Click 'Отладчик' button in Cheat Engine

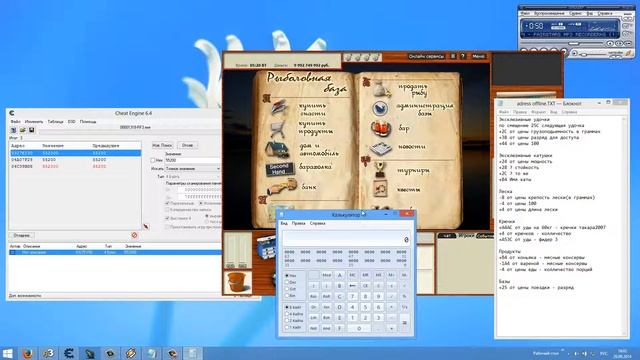[x=22, y=236]
